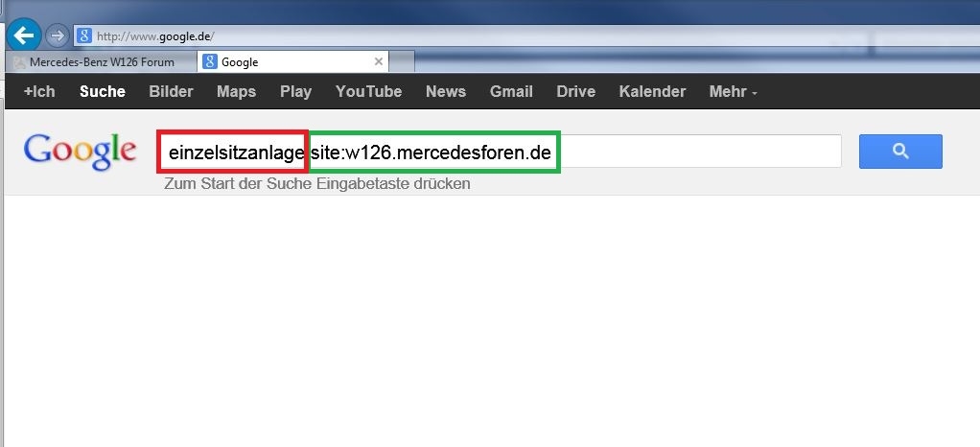Click inside the Google search input field
980x447 pixels.
[x=500, y=152]
